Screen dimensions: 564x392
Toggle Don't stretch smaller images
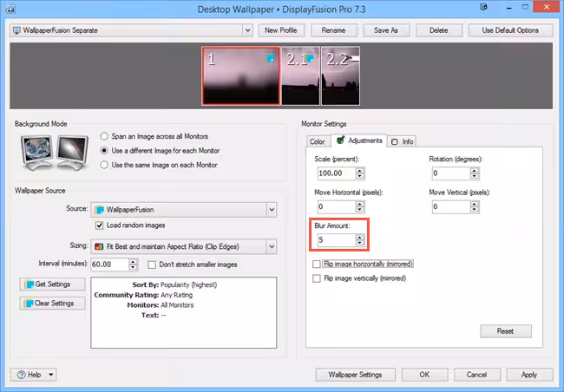(x=153, y=265)
